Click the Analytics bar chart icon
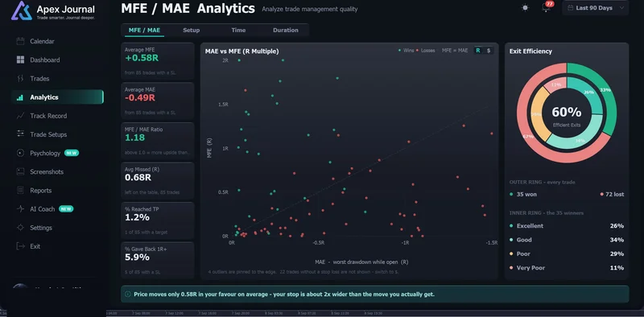This screenshot has width=644, height=317. (x=19, y=97)
